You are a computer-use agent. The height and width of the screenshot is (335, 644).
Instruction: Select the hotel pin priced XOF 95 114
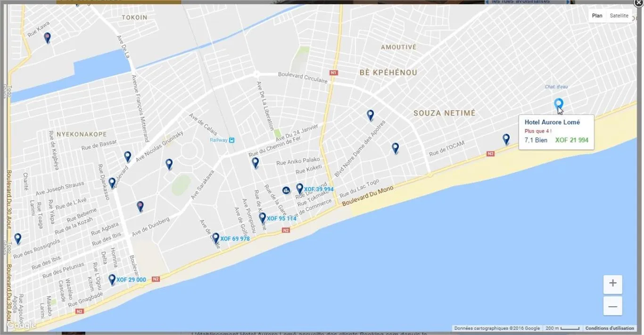coord(262,218)
